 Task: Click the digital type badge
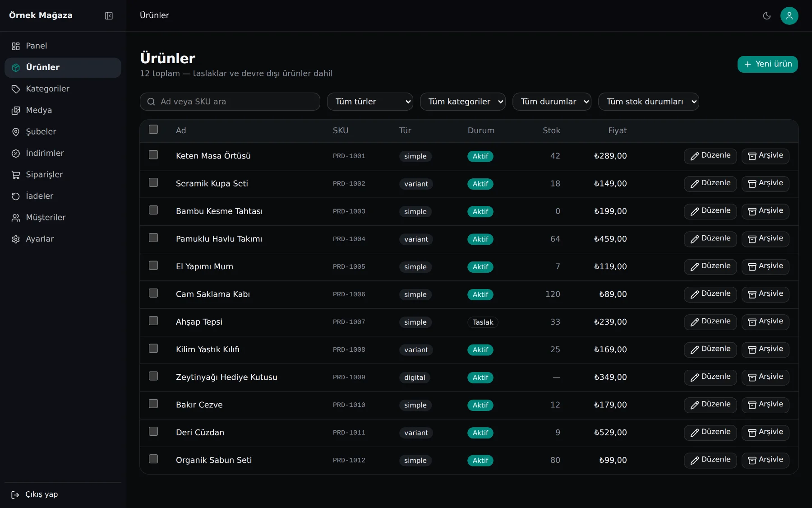(x=415, y=378)
